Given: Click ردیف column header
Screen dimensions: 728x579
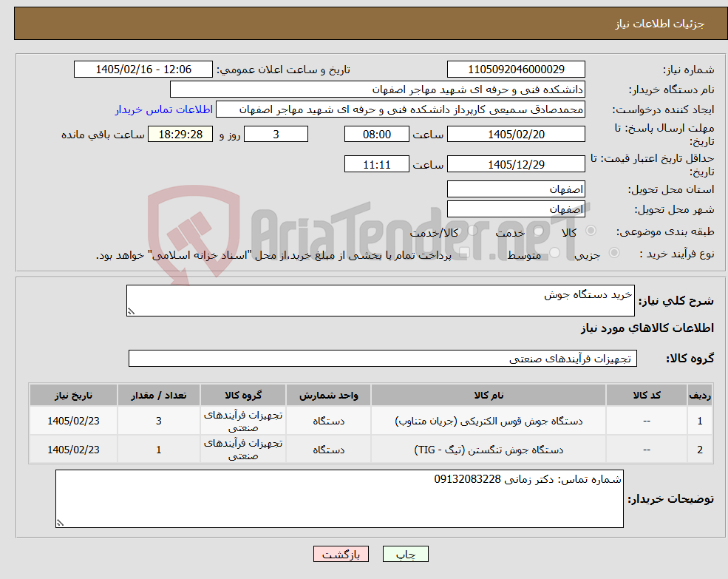Looking at the screenshot, I should coord(700,395).
